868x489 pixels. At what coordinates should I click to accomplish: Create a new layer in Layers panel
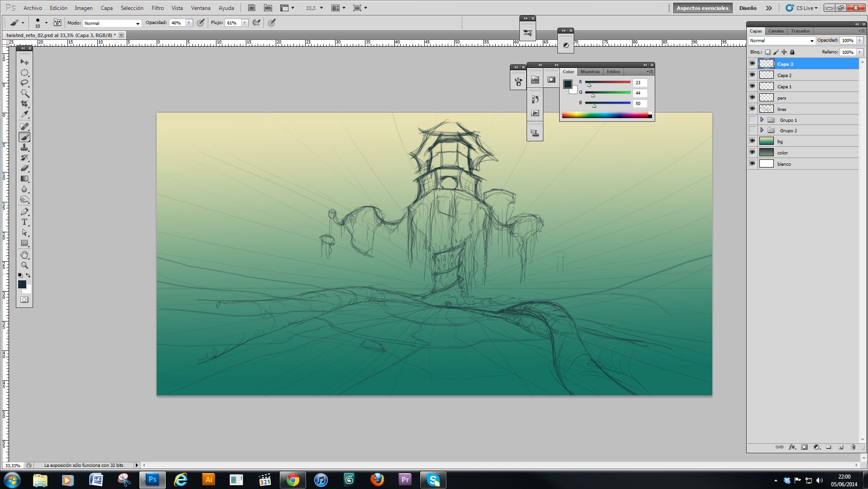click(840, 447)
